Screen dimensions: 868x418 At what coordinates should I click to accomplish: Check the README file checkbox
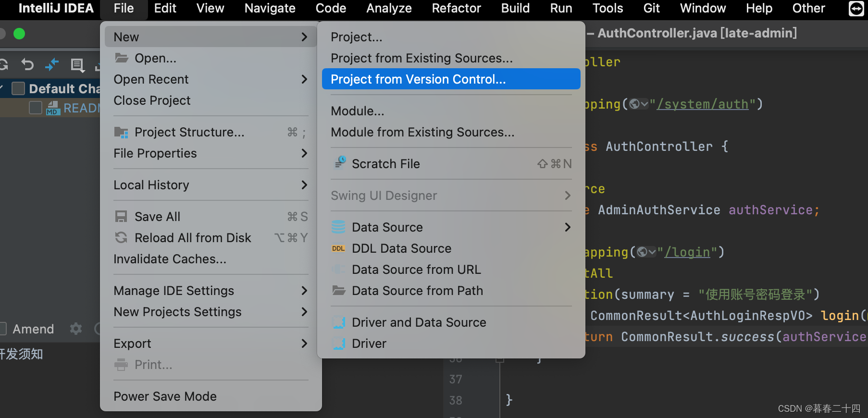coord(36,108)
